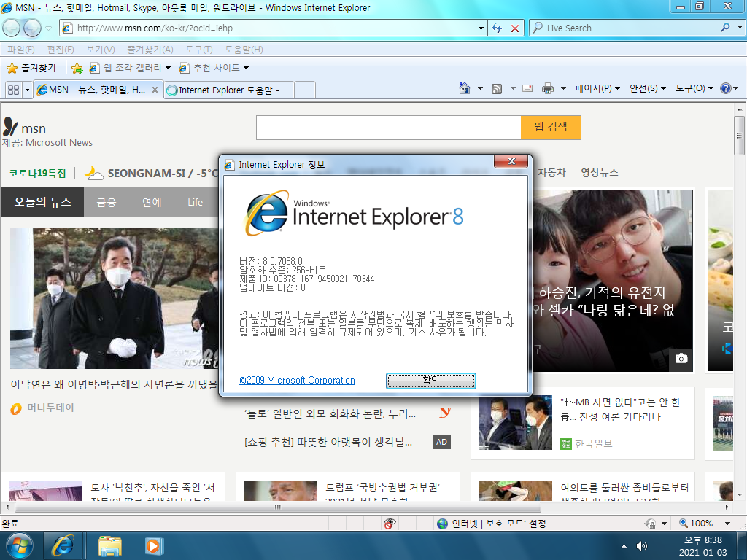Viewport: 747px width, 560px height.
Task: Open 추천 사이트 favorites bar item
Action: 214,68
